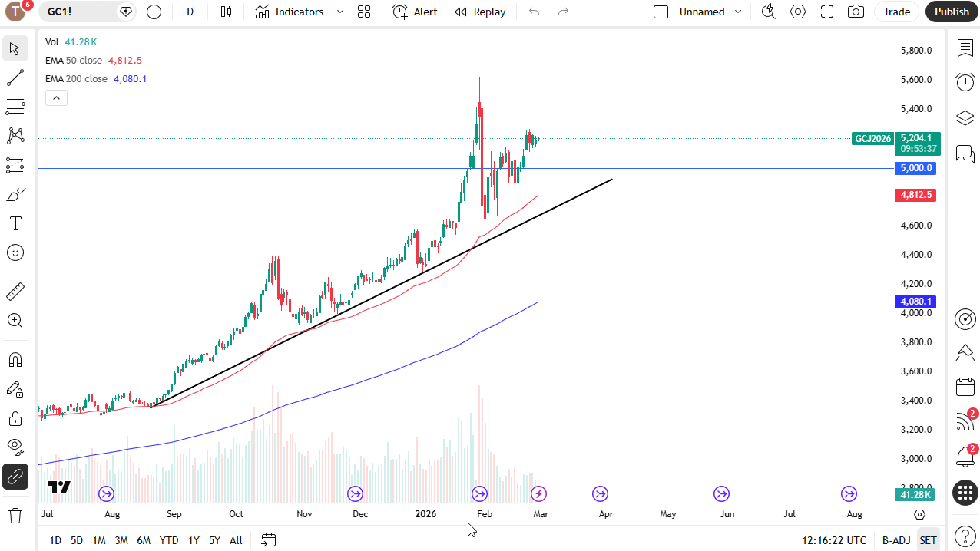
Task: Open the candlestick chart style menu
Action: click(226, 12)
